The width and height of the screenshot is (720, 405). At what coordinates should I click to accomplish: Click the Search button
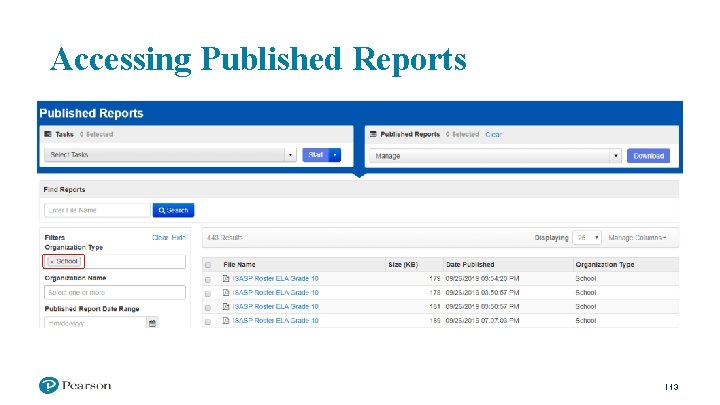point(174,210)
